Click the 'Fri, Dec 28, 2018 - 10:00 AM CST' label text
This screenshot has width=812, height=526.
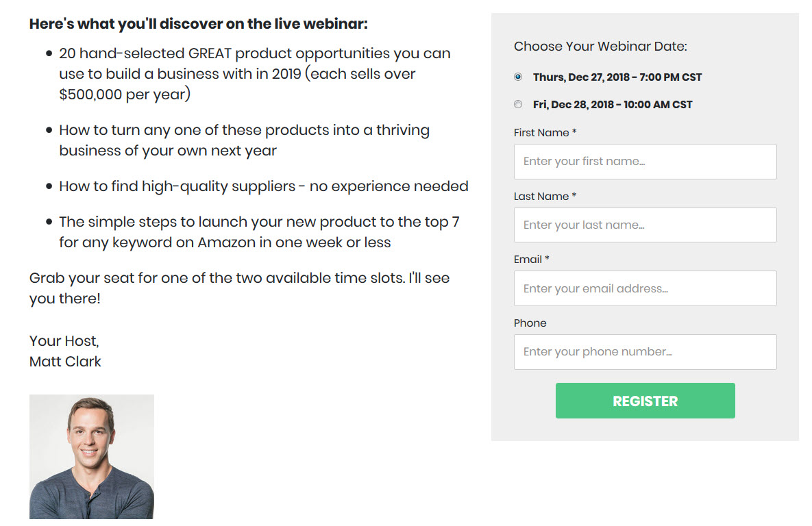tap(613, 105)
